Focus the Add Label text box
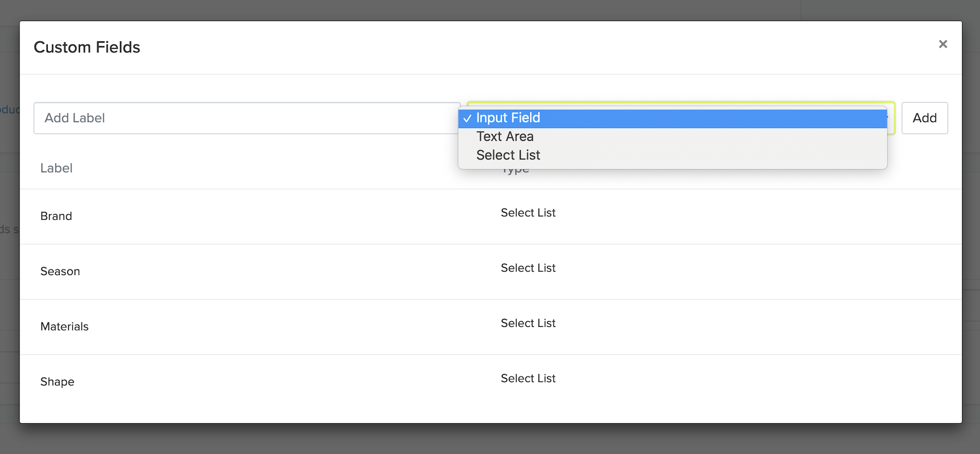Screen dimensions: 980x454 point(246,118)
